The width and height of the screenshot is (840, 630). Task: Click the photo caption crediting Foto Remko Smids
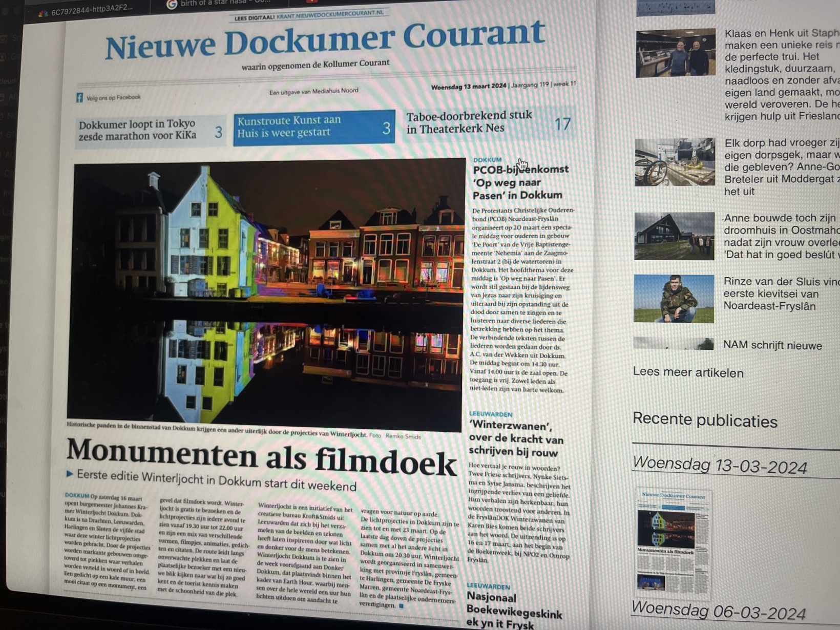pyautogui.click(x=244, y=430)
